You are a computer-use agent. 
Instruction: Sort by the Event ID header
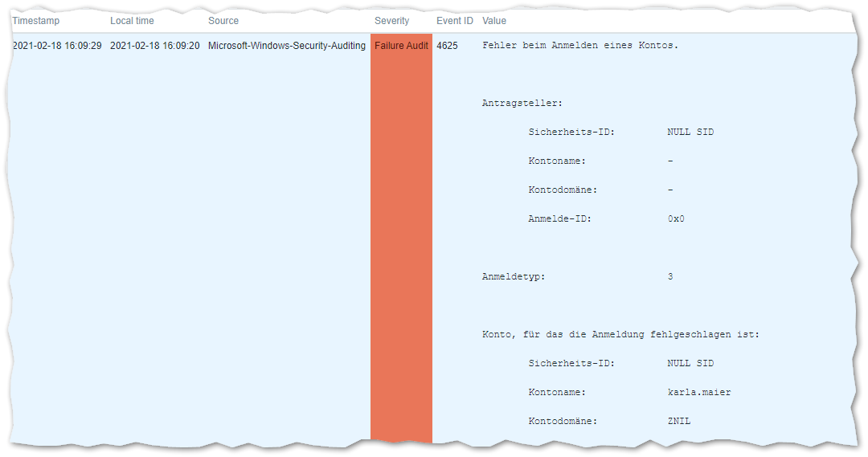(454, 20)
